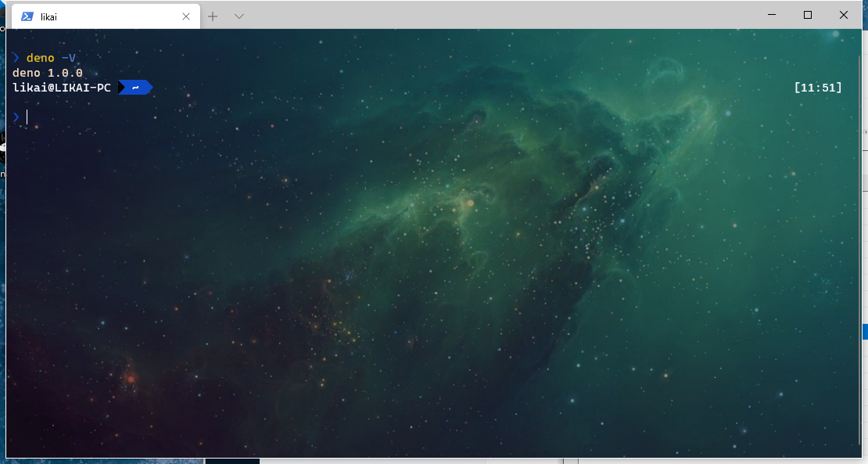Viewport: 868px width, 464px height.
Task: Click the active command prompt input line
Action: [434, 117]
